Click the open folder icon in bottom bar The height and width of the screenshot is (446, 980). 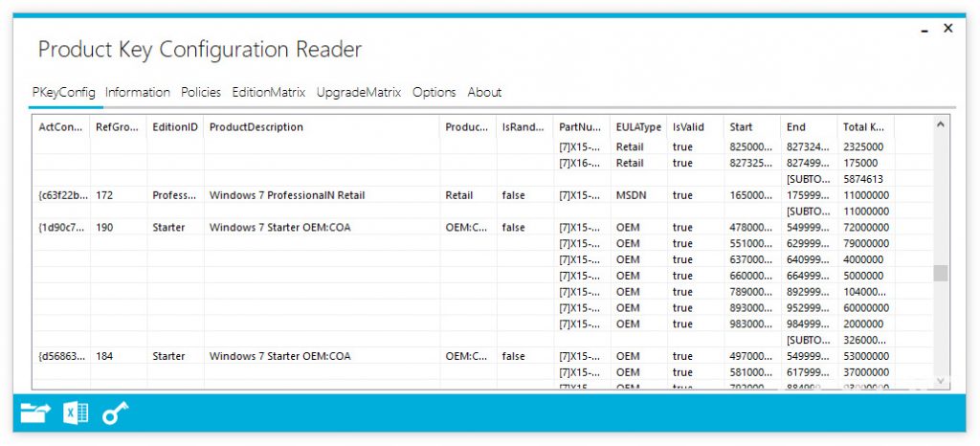pos(35,413)
